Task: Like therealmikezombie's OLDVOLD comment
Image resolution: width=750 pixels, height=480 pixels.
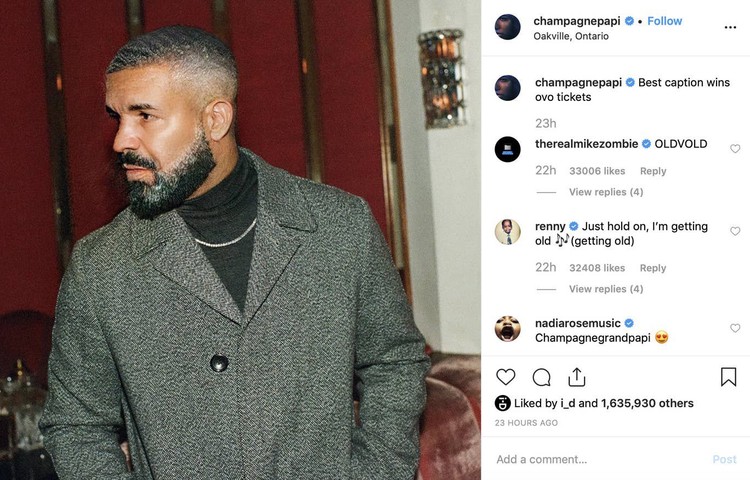Action: click(x=735, y=149)
